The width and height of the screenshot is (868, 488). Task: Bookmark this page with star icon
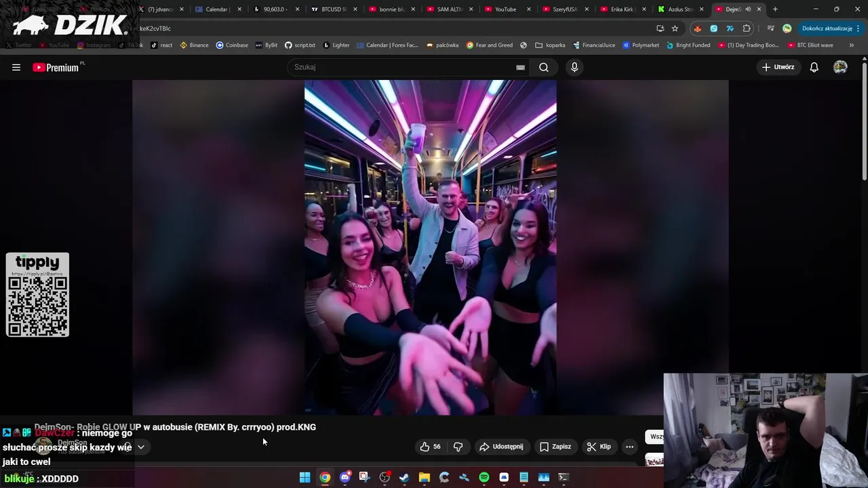[675, 28]
